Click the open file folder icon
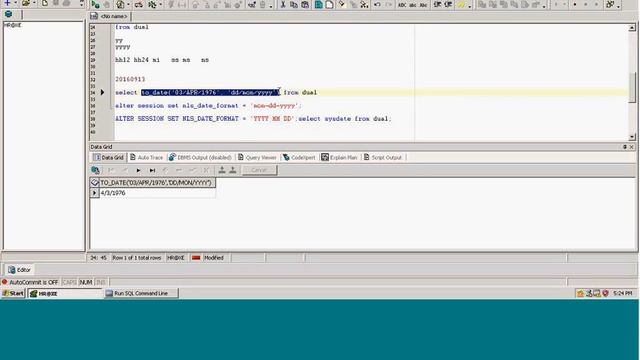Image resolution: width=640 pixels, height=360 pixels. coord(26,3)
